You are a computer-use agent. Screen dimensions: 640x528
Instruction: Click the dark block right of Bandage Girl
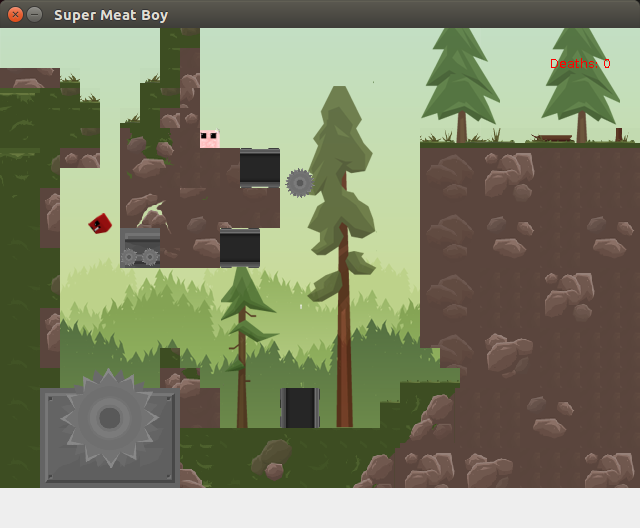[260, 168]
